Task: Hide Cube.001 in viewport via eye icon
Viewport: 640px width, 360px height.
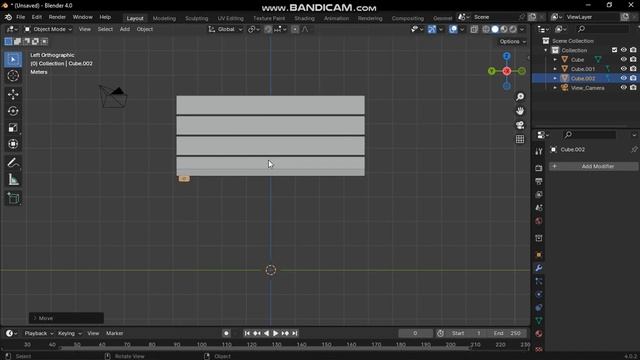Action: [x=624, y=69]
